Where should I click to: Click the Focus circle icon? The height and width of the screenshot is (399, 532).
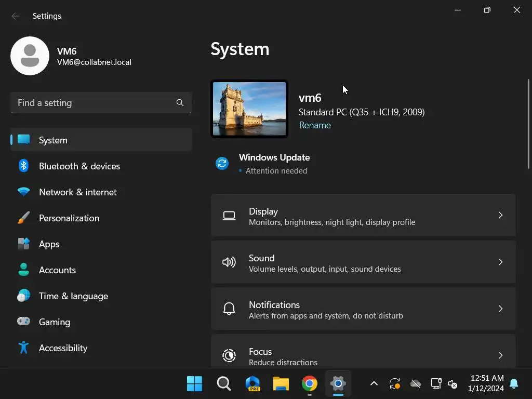click(229, 355)
